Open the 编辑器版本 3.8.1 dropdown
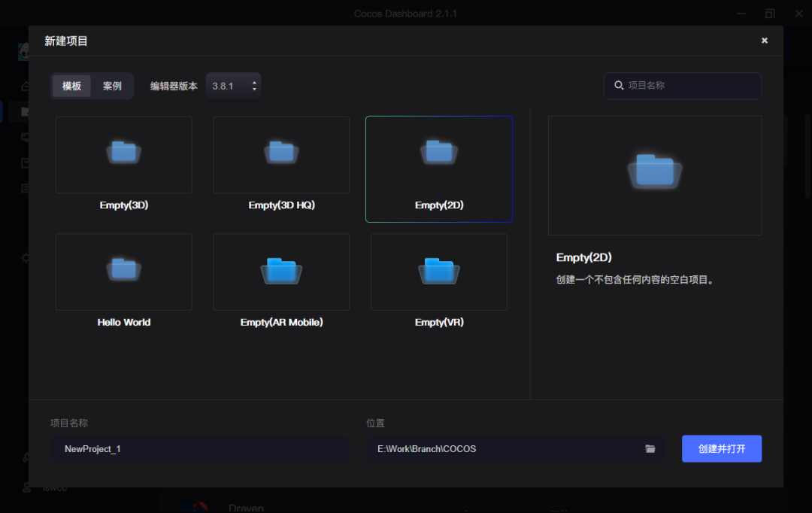This screenshot has height=513, width=812. (x=234, y=86)
